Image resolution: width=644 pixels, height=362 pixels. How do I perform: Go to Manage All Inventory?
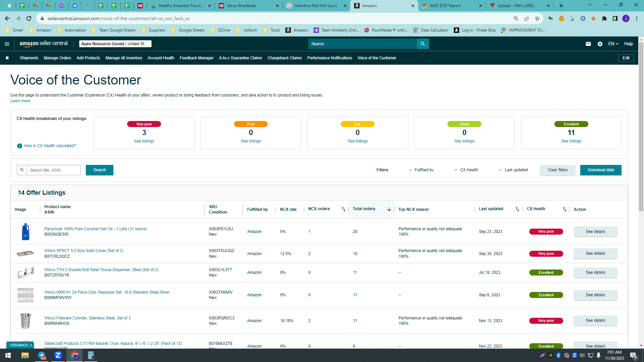click(x=124, y=58)
